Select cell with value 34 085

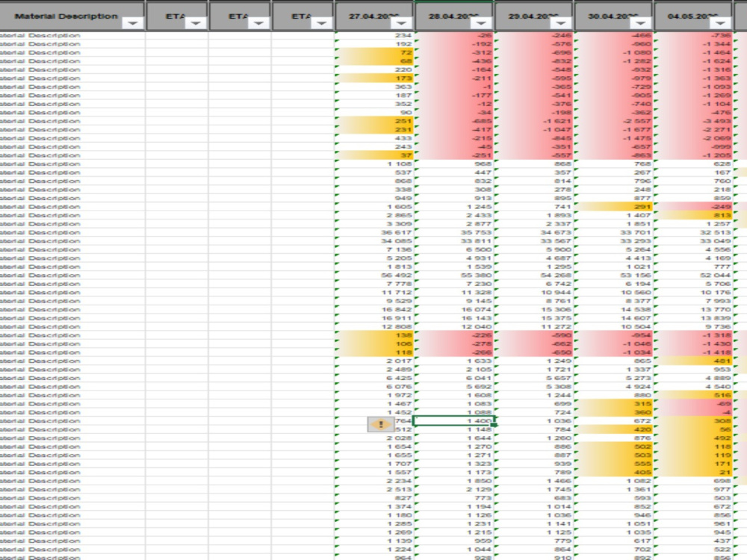tap(374, 241)
